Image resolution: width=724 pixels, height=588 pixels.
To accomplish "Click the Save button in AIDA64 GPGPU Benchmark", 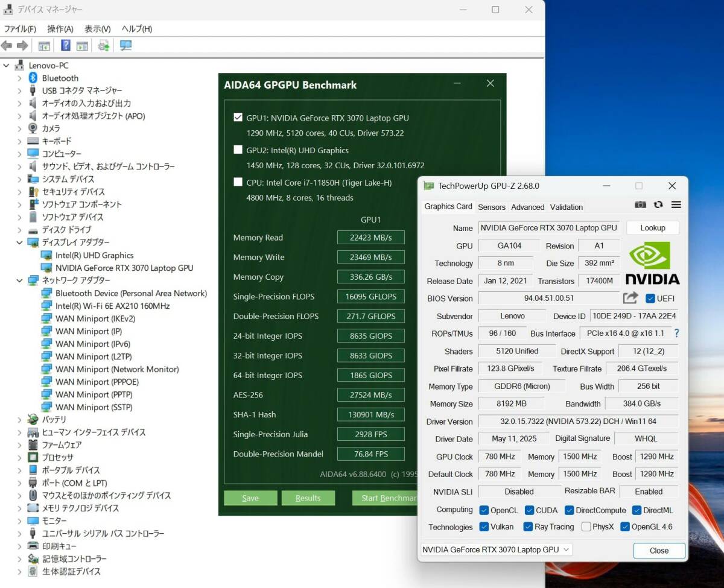I will pos(250,498).
